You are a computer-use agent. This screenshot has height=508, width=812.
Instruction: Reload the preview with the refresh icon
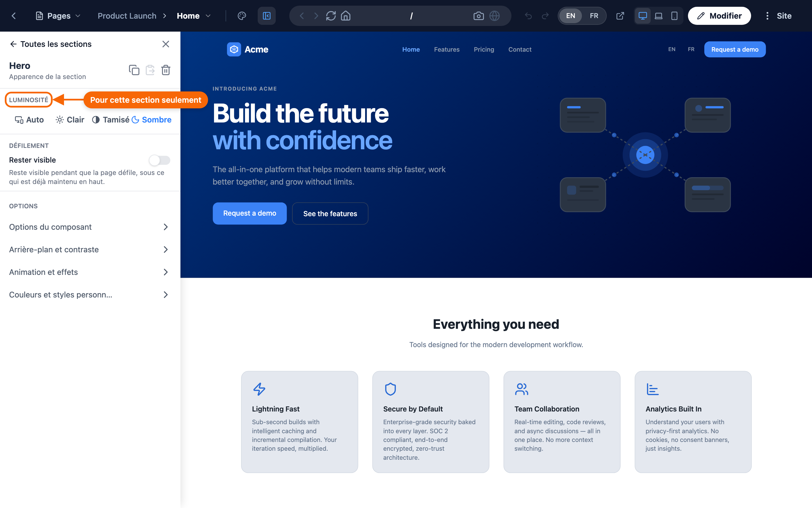point(330,16)
